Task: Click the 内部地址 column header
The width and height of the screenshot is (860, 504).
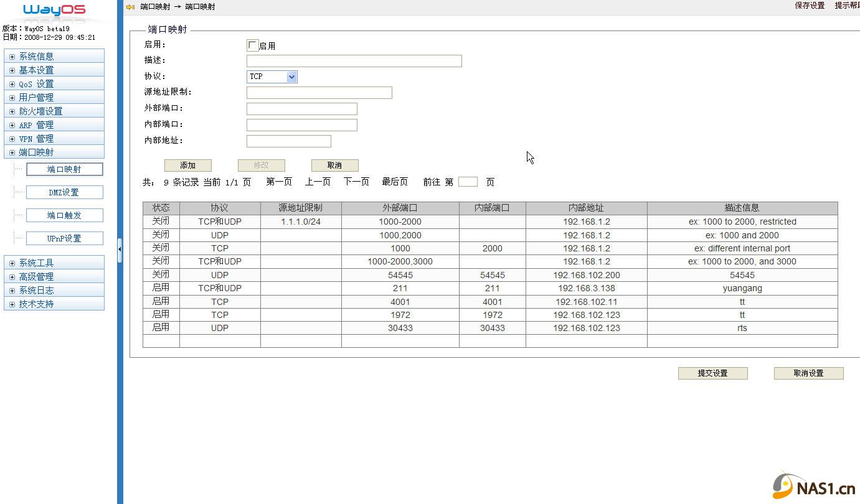Action: coord(587,208)
